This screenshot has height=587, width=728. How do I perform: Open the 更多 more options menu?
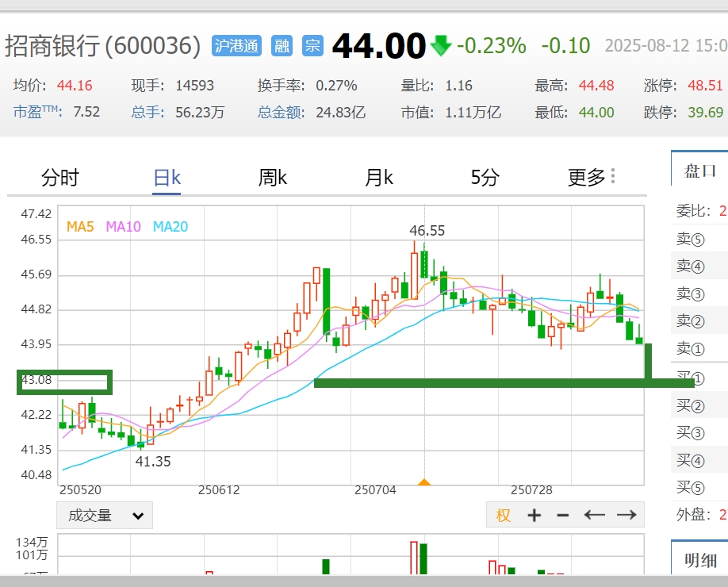tap(591, 177)
